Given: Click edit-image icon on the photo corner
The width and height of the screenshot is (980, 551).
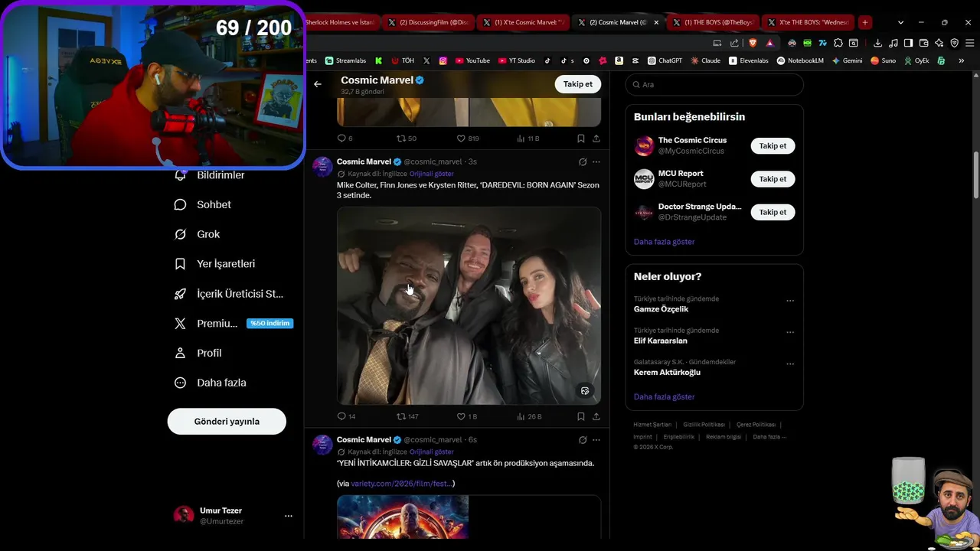Looking at the screenshot, I should click(585, 391).
